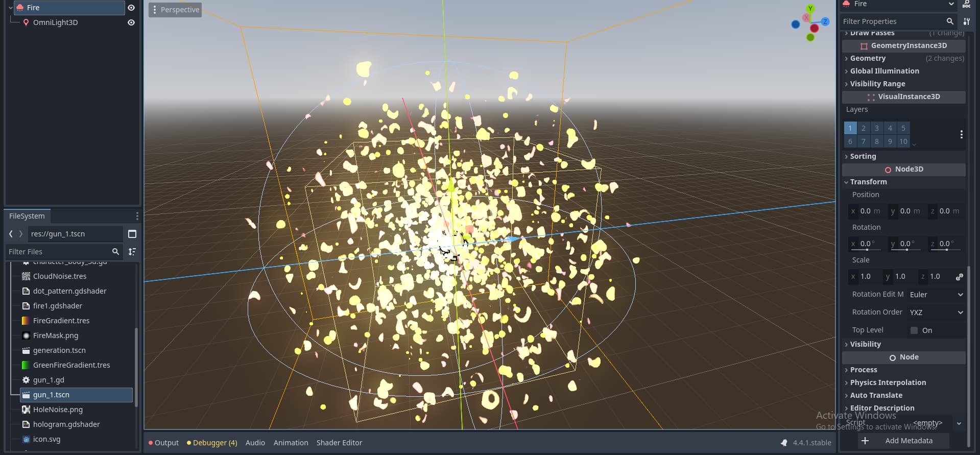This screenshot has width=980, height=455.
Task: Click the Filter Files search magnifier
Action: (x=115, y=252)
